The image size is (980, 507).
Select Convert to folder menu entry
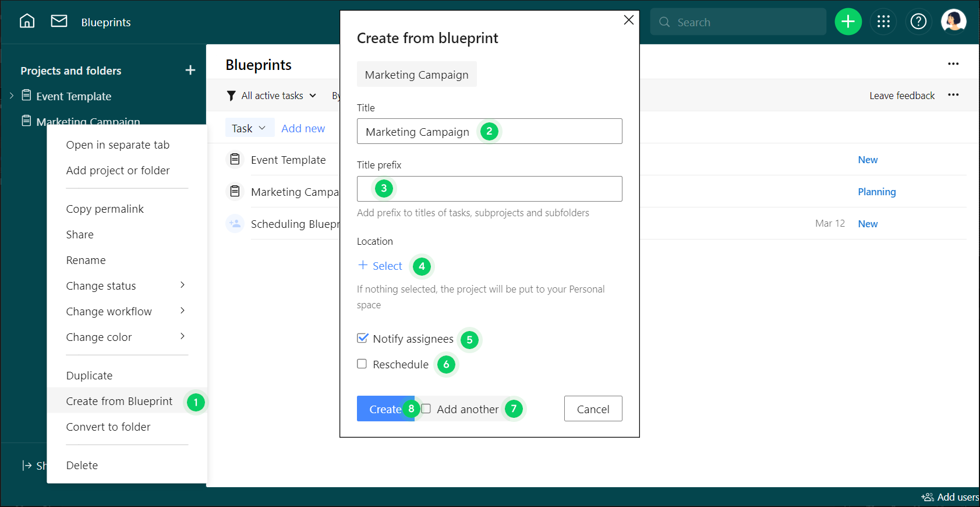(x=108, y=427)
